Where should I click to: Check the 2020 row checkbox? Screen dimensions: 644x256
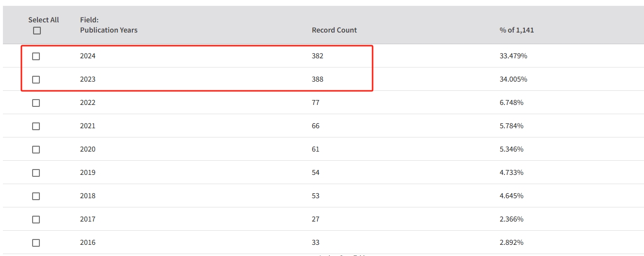coord(36,150)
